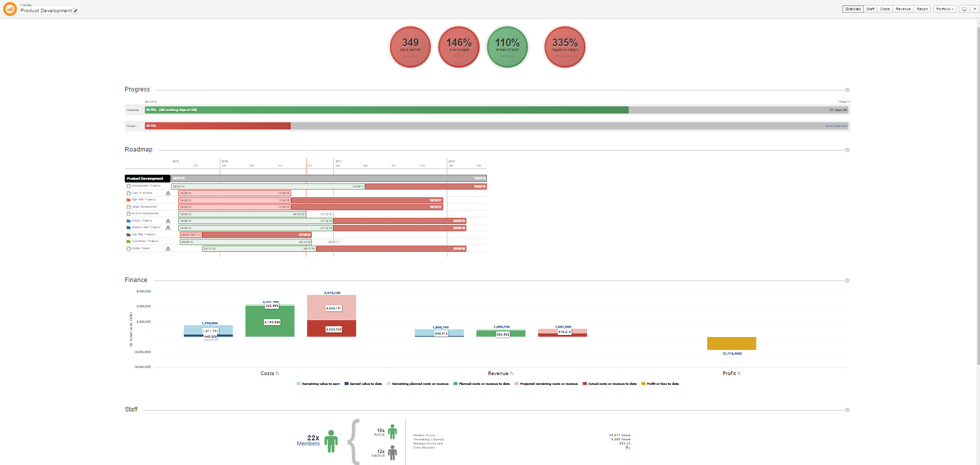Click the 'Show breakdown' link in Scope bar
This screenshot has width=980, height=465.
[x=836, y=126]
